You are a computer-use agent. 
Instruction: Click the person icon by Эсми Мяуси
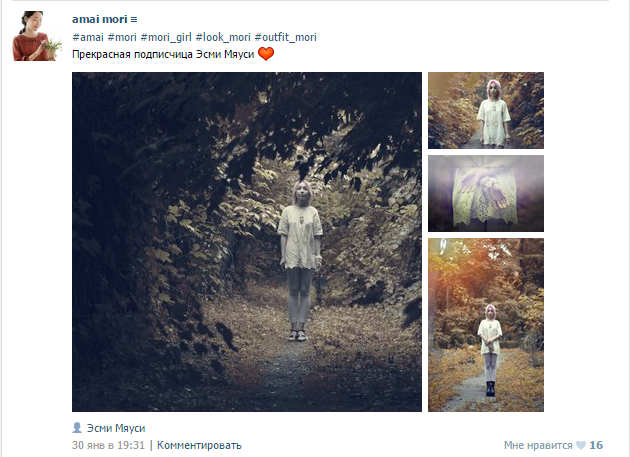click(x=77, y=428)
